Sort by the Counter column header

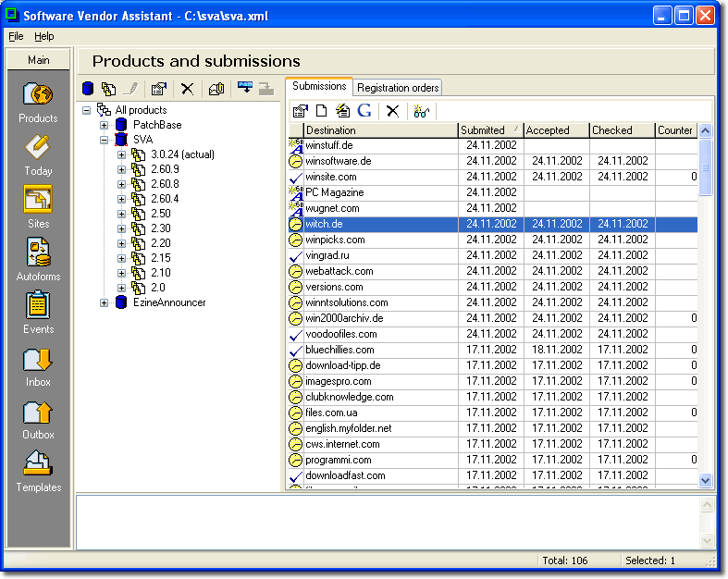[676, 130]
